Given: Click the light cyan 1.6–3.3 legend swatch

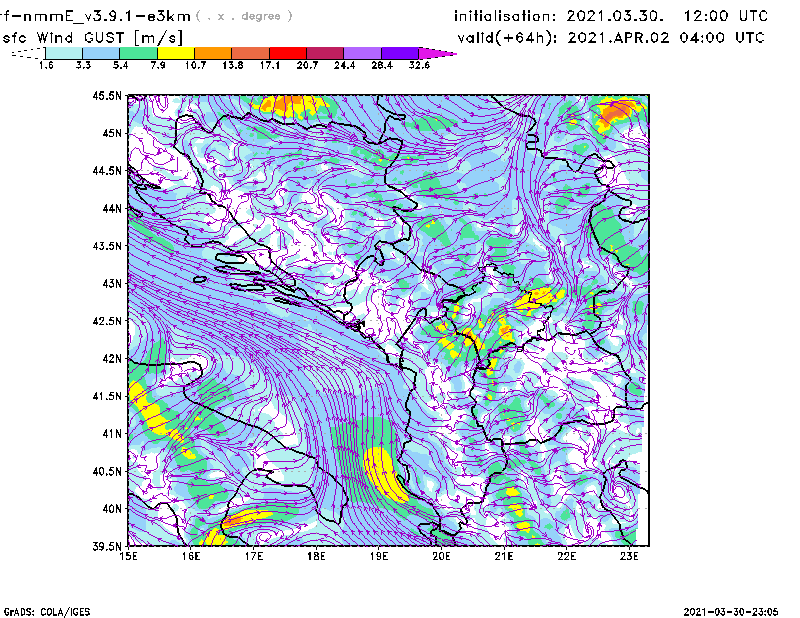Looking at the screenshot, I should coord(64,53).
